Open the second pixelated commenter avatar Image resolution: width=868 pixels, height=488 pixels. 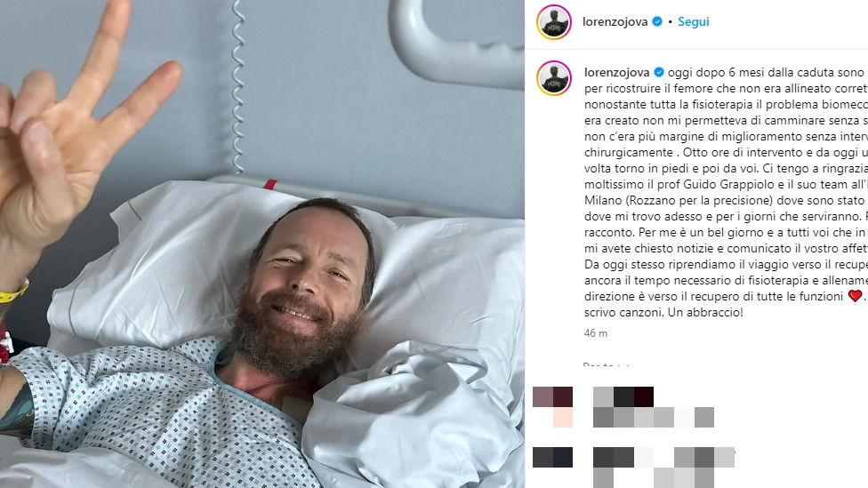pos(552,458)
